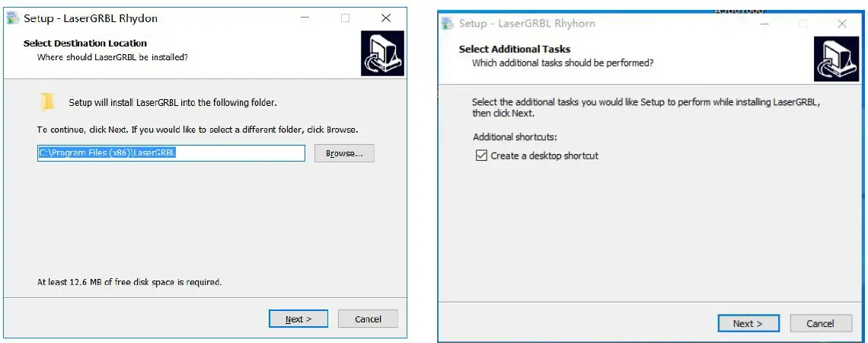Click the installer computer logo in Rhydon window
The width and height of the screenshot is (868, 343).
(382, 53)
